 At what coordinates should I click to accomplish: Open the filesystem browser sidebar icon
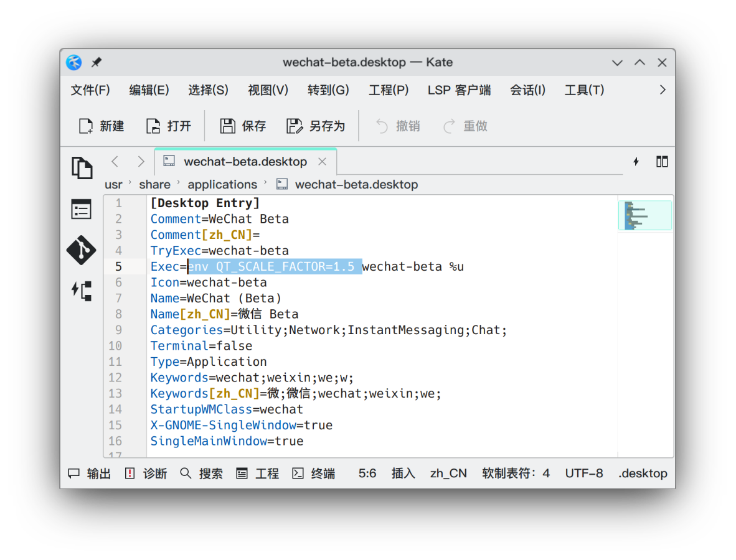82,209
